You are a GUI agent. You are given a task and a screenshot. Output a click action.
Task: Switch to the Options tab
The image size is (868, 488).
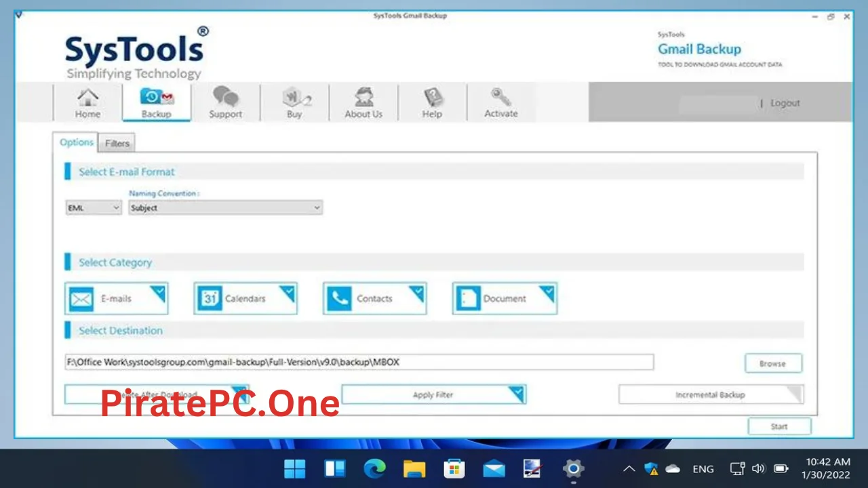[76, 142]
